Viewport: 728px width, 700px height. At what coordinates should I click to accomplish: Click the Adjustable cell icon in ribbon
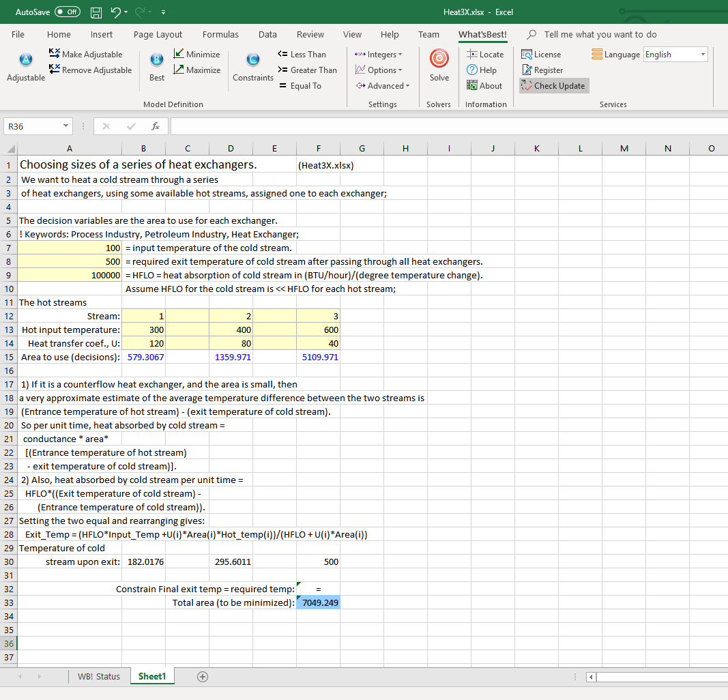click(25, 61)
